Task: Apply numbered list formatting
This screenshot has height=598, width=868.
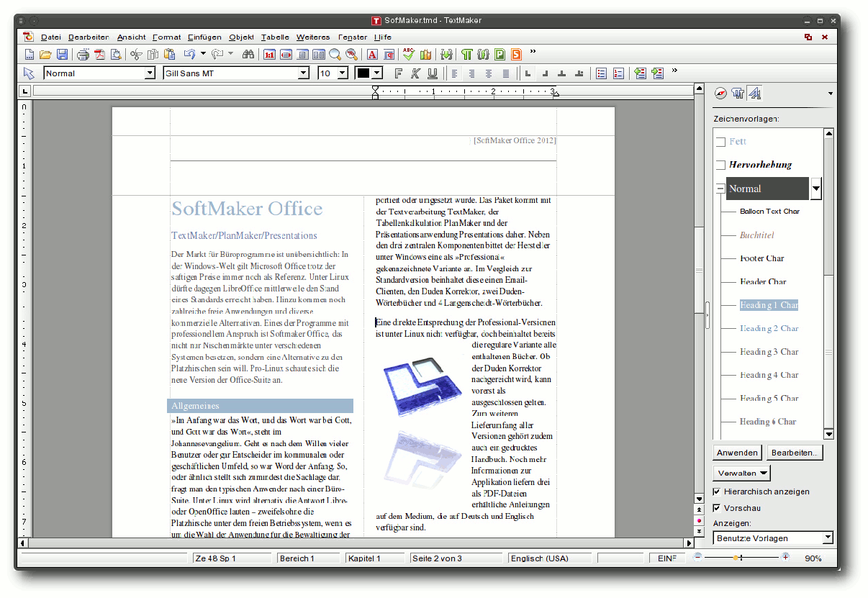Action: 618,73
